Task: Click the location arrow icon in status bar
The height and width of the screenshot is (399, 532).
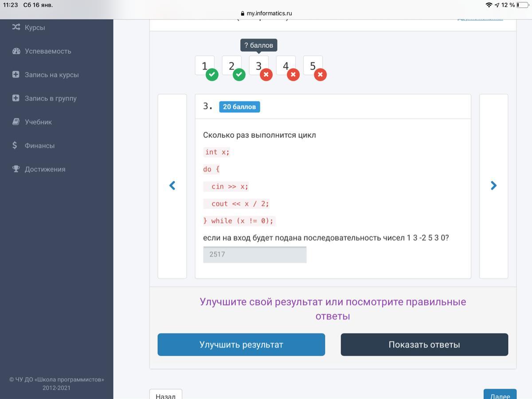Action: tap(497, 5)
